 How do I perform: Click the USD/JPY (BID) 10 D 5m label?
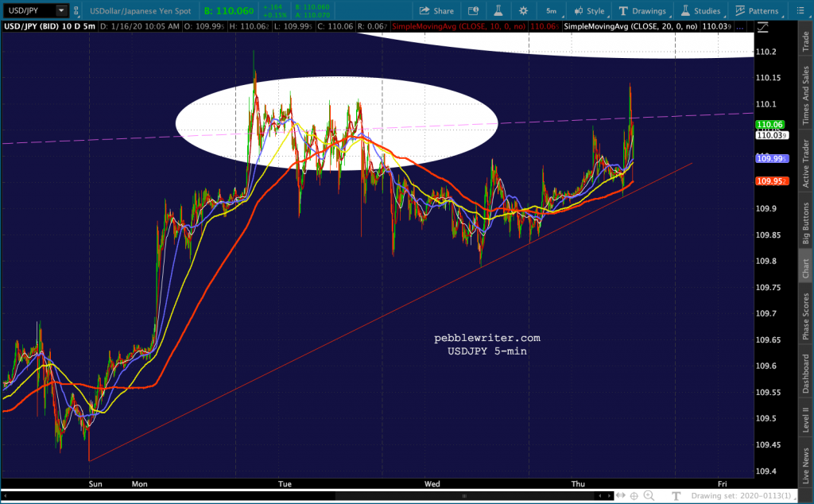[49, 26]
